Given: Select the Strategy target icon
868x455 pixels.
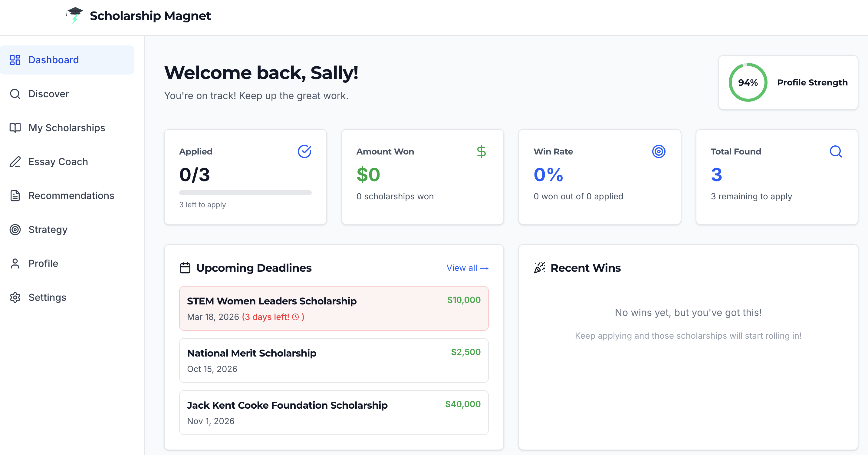Looking at the screenshot, I should (x=15, y=230).
